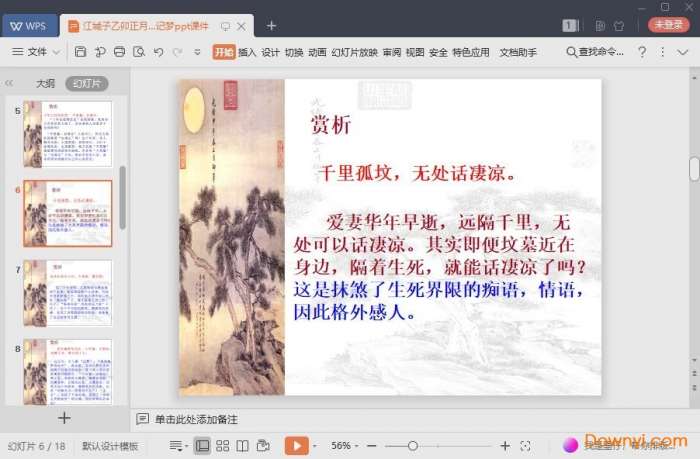The image size is (700, 459).
Task: Click the print icon
Action: click(119, 52)
